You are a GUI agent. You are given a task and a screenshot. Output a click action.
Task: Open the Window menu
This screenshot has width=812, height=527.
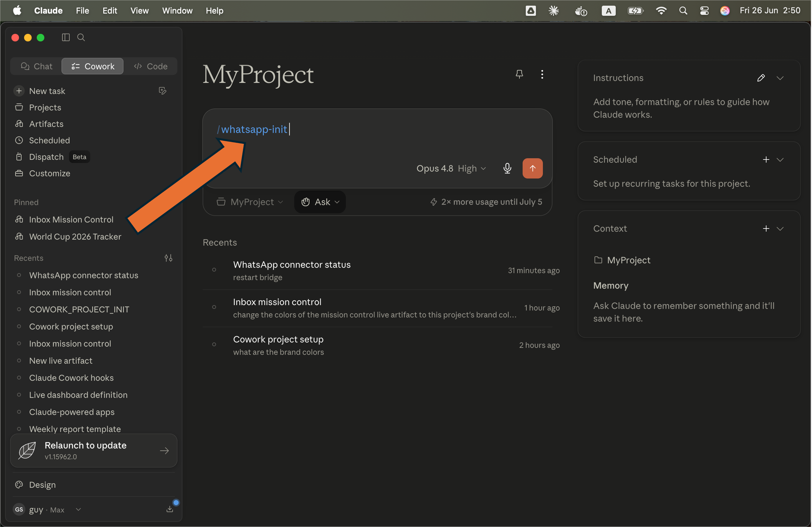point(177,11)
